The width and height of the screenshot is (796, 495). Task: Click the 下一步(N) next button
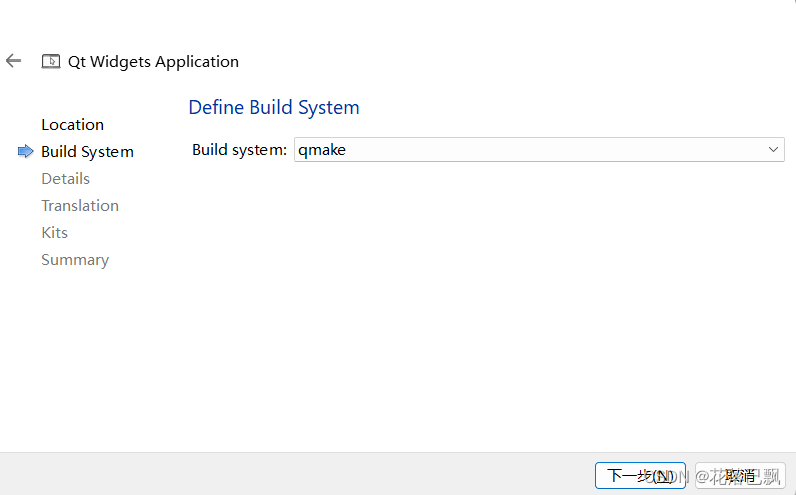coord(640,476)
